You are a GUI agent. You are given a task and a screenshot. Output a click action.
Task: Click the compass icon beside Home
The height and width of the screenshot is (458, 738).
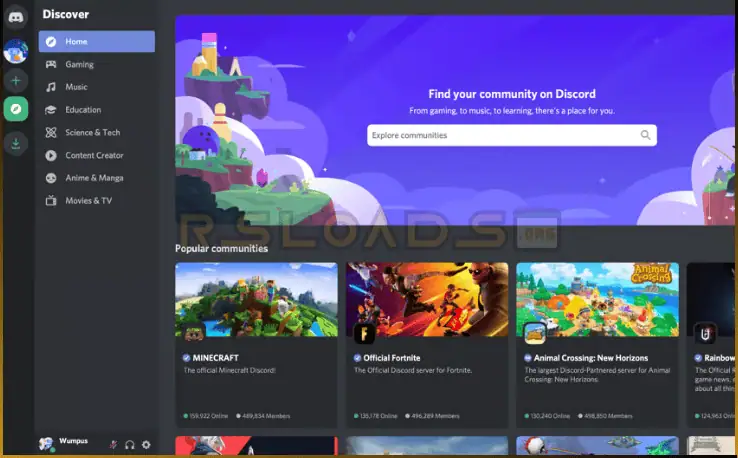tap(51, 41)
